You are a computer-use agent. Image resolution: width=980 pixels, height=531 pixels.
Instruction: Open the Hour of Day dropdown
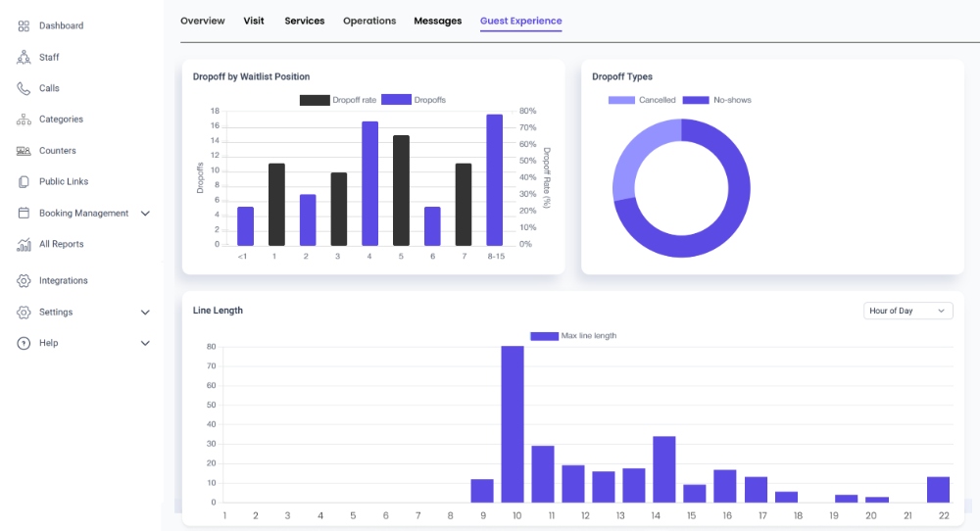tap(907, 312)
